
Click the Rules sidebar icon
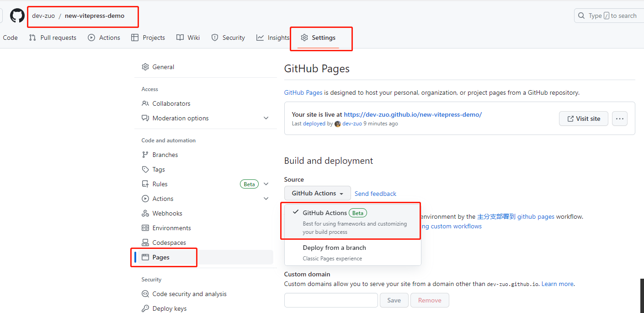click(145, 184)
